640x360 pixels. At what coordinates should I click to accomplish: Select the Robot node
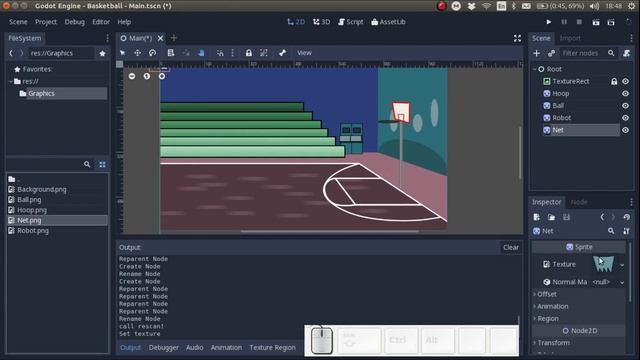(x=561, y=118)
